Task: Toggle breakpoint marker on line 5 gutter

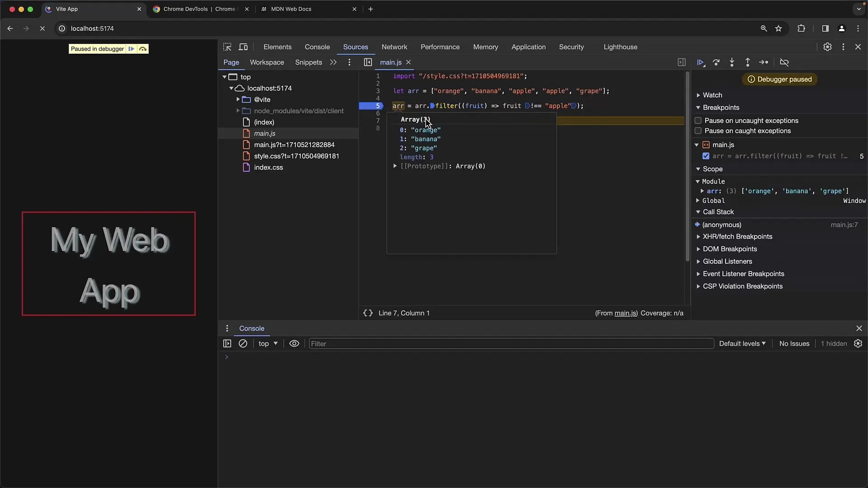Action: pyautogui.click(x=371, y=106)
